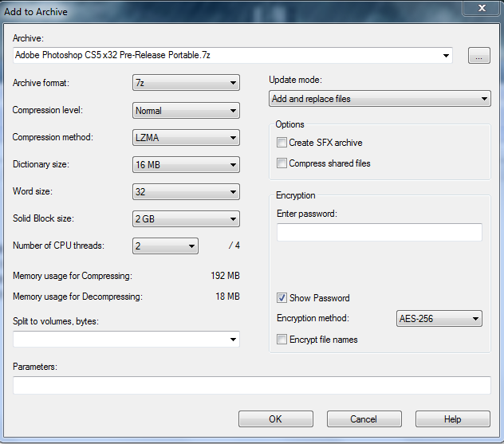The width and height of the screenshot is (504, 444).
Task: Click the '/ 4' CPU thread count text
Action: point(234,246)
